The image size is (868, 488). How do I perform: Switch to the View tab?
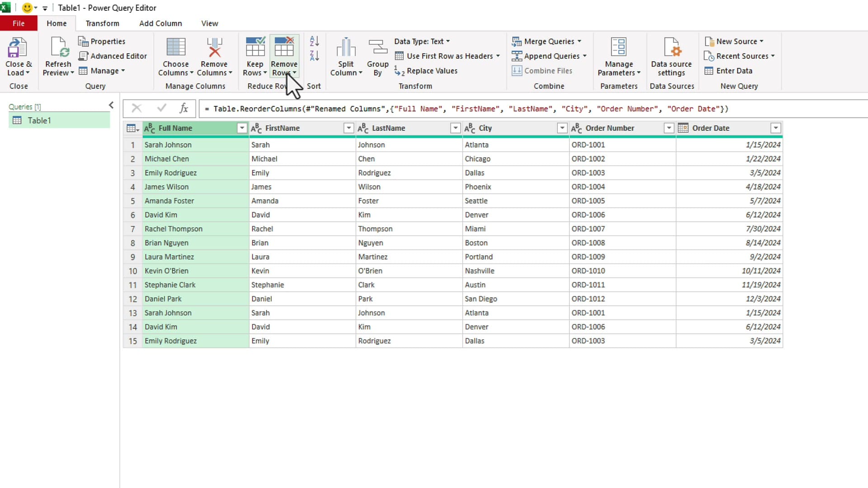click(x=210, y=23)
